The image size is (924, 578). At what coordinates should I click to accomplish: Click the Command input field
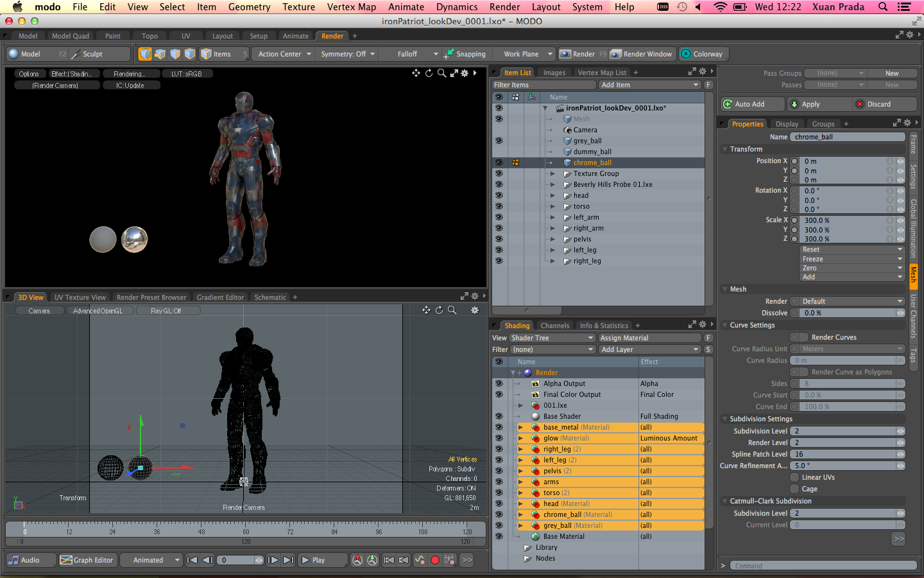(825, 566)
